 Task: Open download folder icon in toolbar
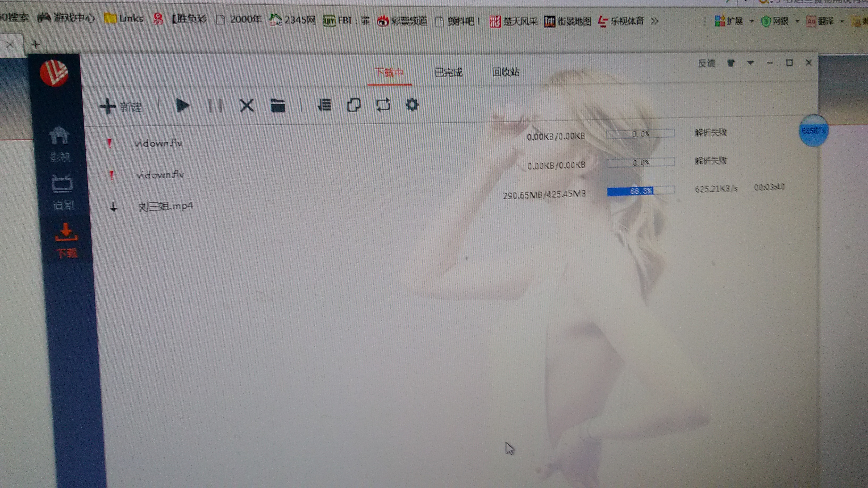pyautogui.click(x=278, y=106)
